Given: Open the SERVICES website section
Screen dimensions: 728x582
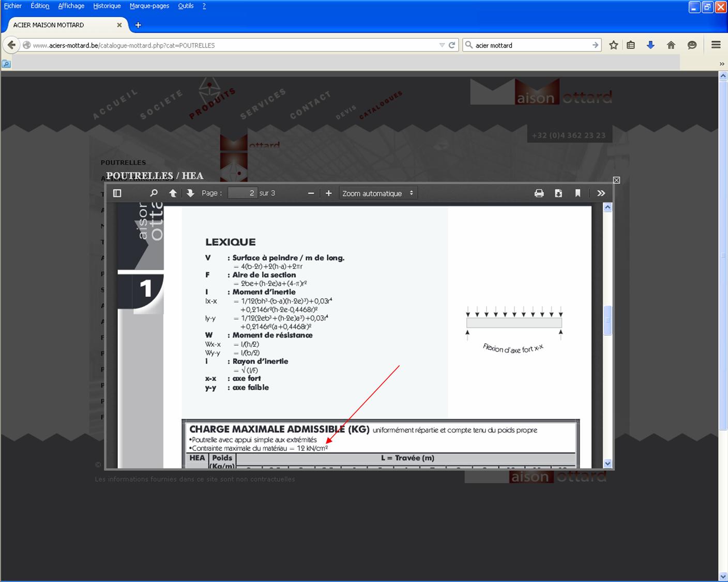Looking at the screenshot, I should [263, 104].
